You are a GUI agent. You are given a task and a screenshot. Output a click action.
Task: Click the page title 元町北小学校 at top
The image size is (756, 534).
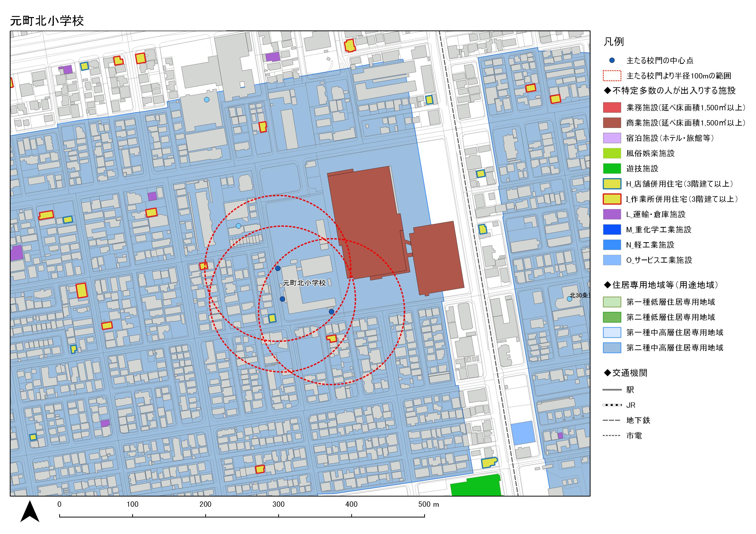click(x=47, y=21)
